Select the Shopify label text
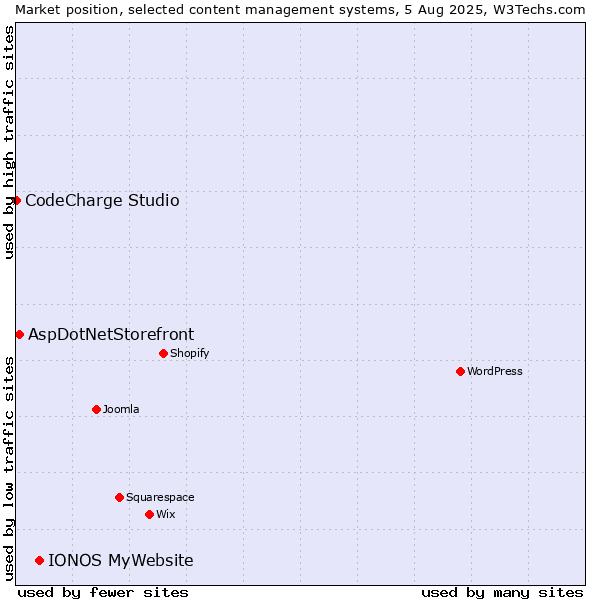 (189, 353)
